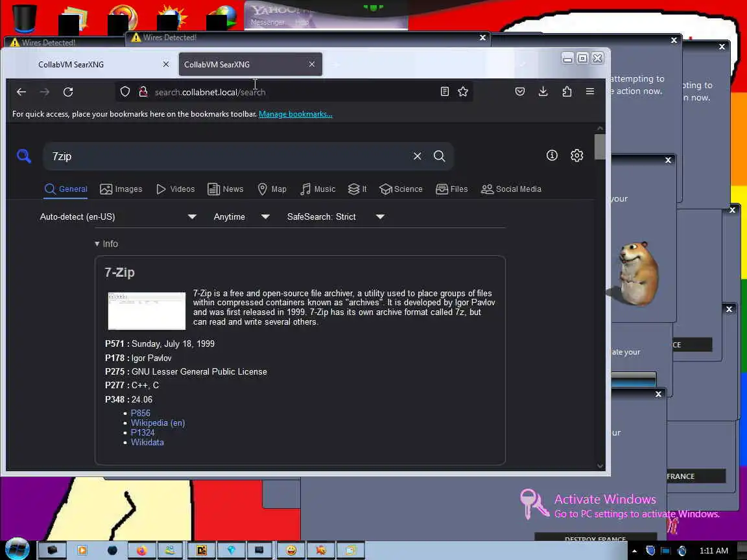Switch to the Music category
Viewport: 747px width, 560px height.
(318, 189)
